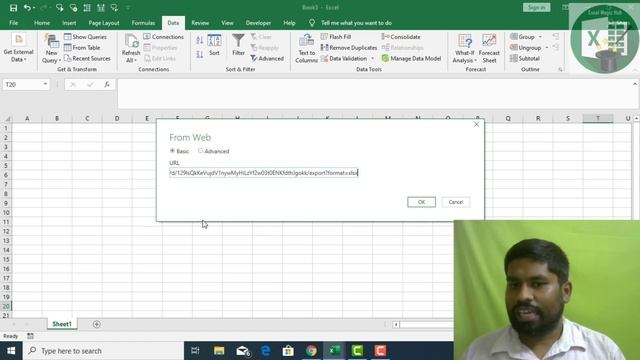Open the Name Box dropdown
640x360 pixels.
[x=45, y=84]
